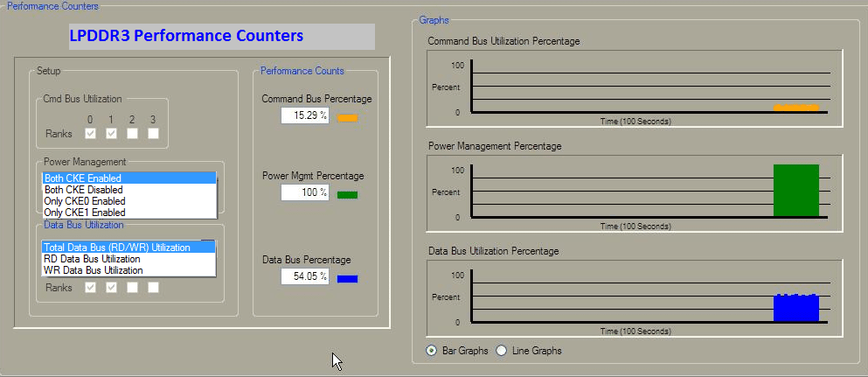Click the green Power Mgmt color swatch
The width and height of the screenshot is (868, 377).
[347, 193]
